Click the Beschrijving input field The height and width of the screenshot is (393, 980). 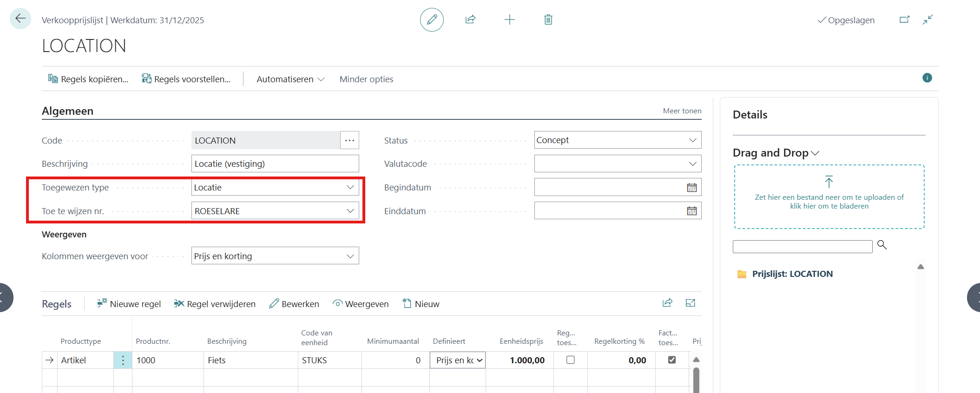click(275, 164)
